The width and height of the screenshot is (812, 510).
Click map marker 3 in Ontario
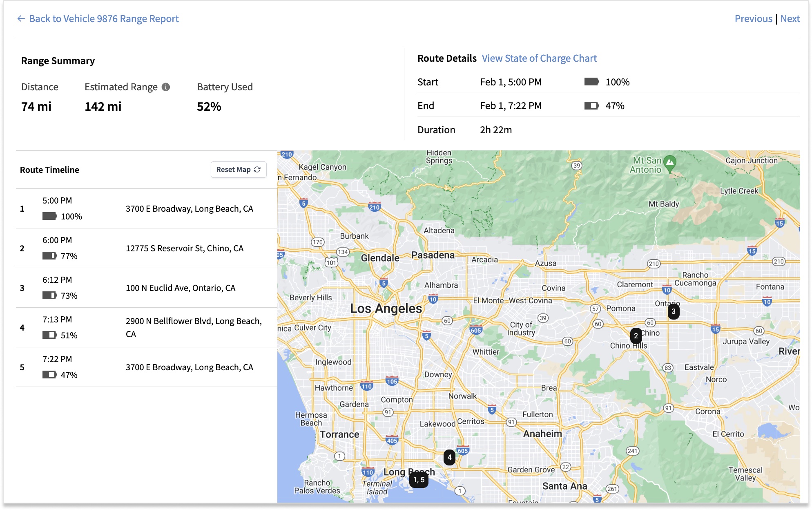(x=673, y=311)
